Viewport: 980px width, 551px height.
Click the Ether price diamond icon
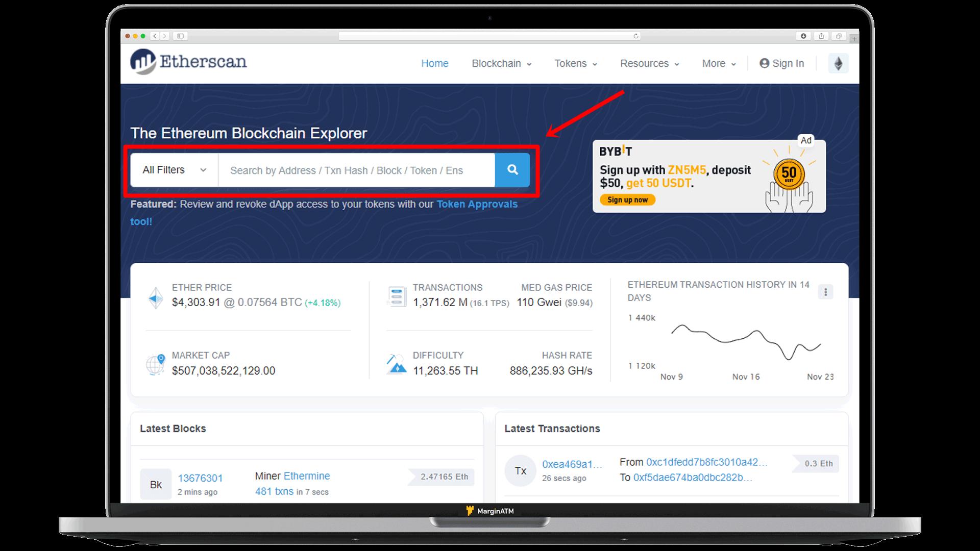click(155, 297)
